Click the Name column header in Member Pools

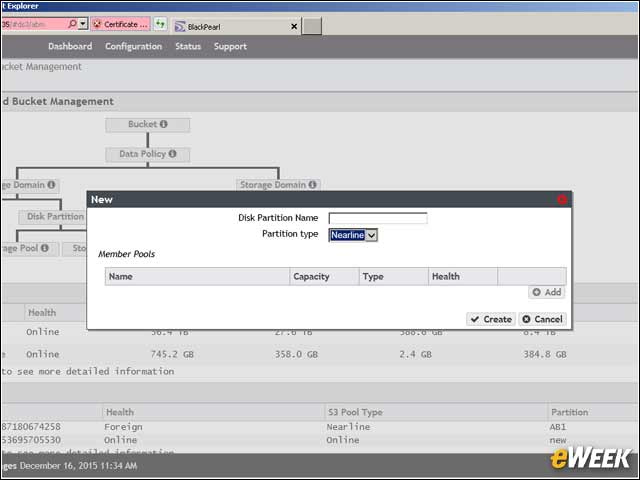tap(197, 277)
